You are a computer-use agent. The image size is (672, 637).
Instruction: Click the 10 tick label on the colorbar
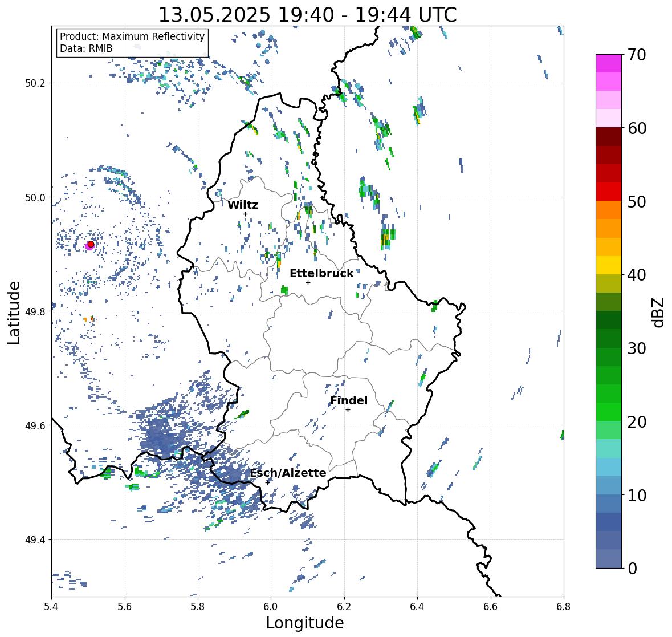click(x=637, y=495)
